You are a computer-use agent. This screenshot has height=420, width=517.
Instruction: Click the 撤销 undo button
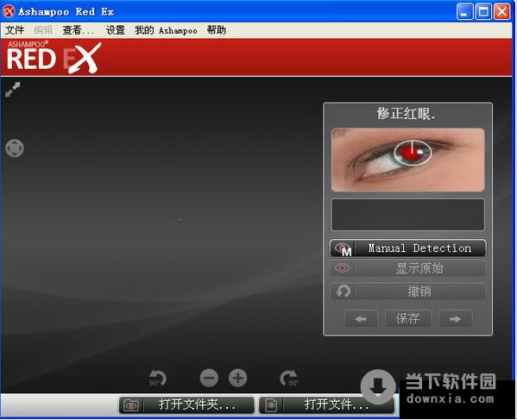click(408, 291)
